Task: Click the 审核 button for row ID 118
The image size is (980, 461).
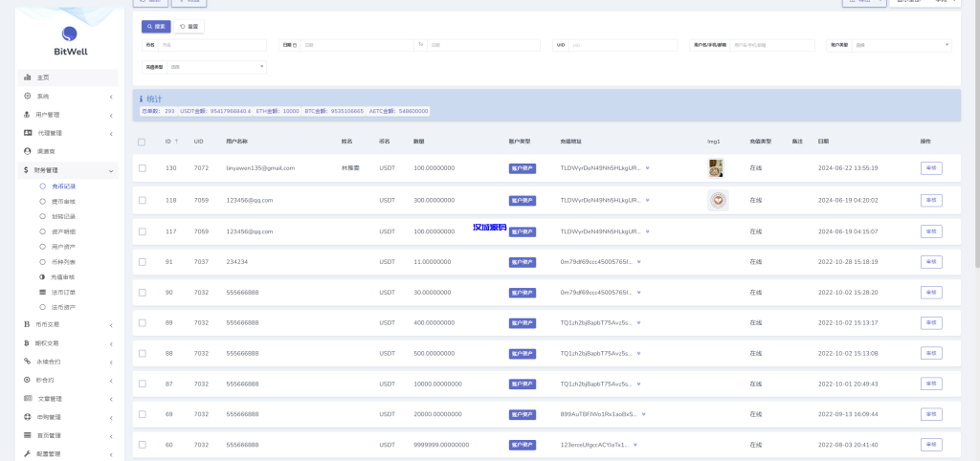Action: coord(930,201)
